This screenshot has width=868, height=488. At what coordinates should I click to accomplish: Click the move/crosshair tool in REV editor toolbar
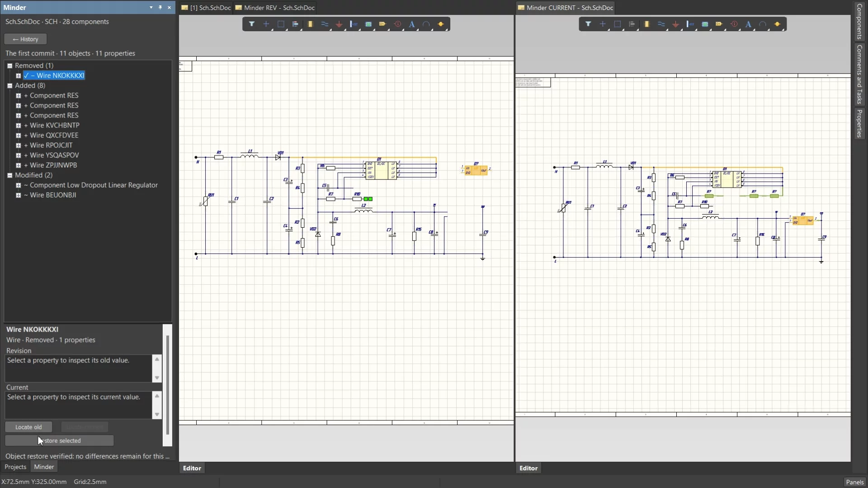pos(266,24)
